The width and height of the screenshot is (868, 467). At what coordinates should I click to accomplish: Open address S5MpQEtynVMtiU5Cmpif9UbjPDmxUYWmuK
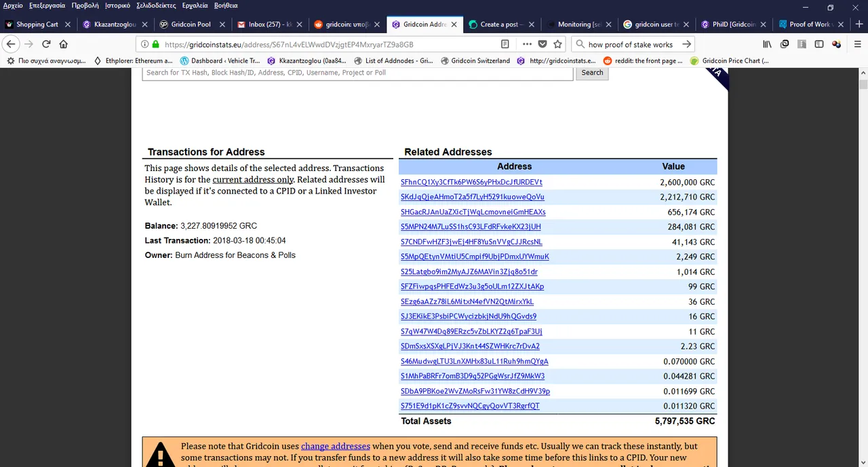click(475, 257)
